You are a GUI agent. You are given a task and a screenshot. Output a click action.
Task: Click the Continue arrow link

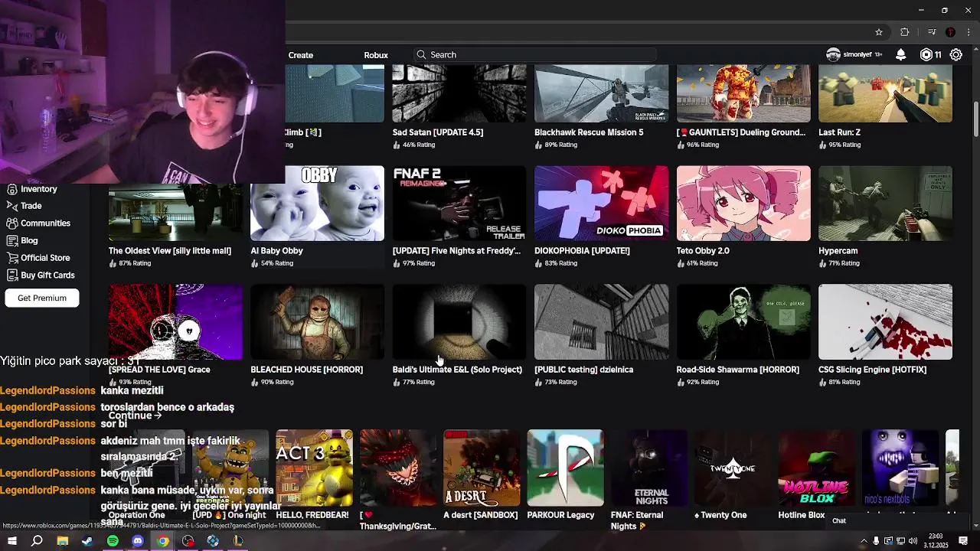pyautogui.click(x=135, y=415)
